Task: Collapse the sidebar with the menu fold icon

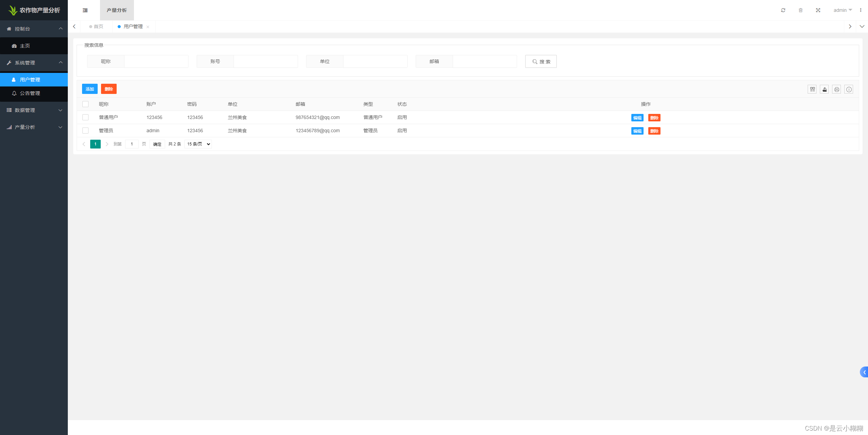Action: tap(85, 10)
